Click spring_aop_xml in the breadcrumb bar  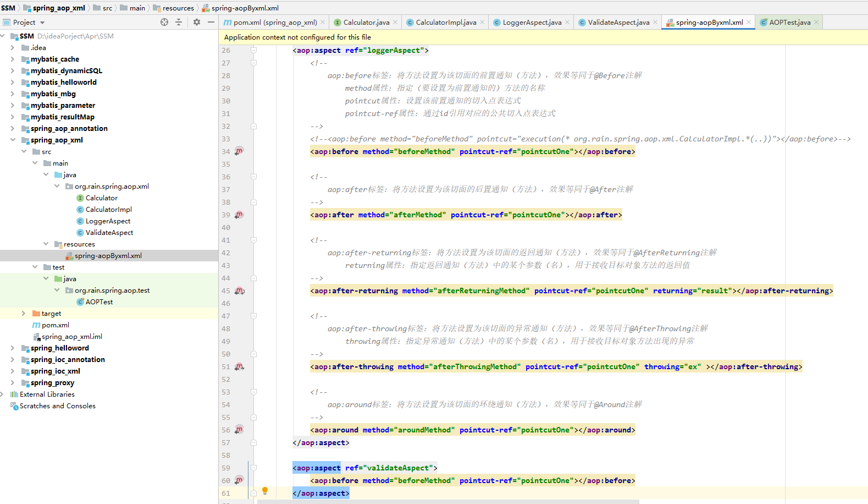click(x=54, y=8)
